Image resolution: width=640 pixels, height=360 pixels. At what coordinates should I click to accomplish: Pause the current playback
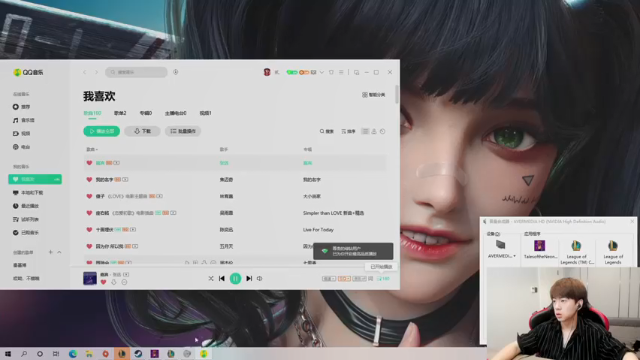236,278
